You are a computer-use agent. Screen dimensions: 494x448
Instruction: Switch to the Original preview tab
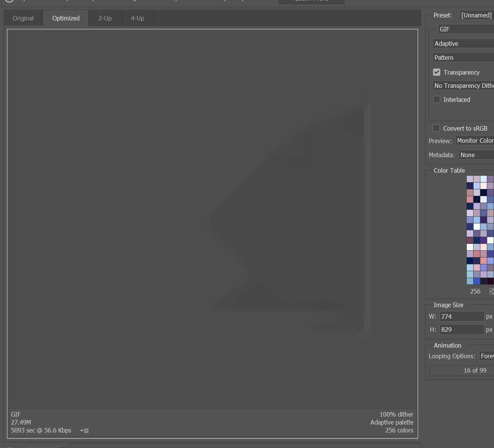click(x=23, y=18)
